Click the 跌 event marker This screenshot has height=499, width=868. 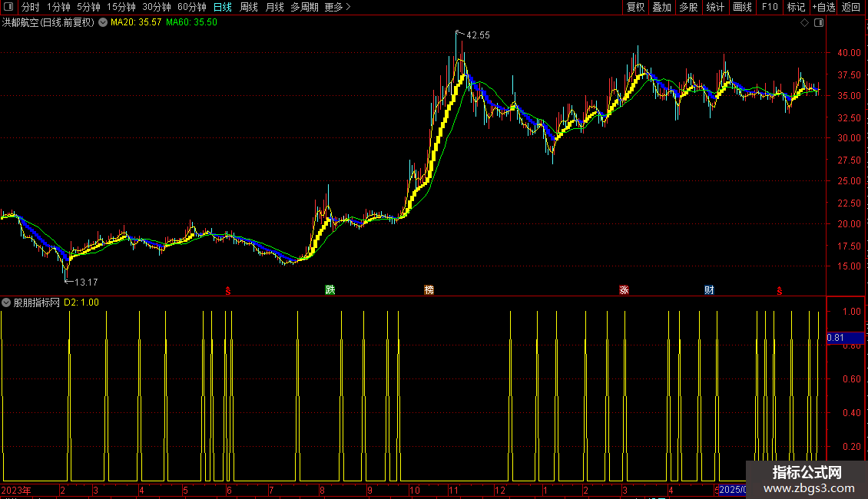click(x=330, y=289)
